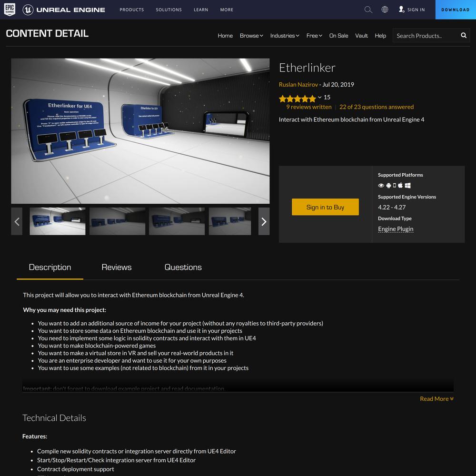Select the first screenshot thumbnail
Screen dimensions: 476x476
(58, 221)
